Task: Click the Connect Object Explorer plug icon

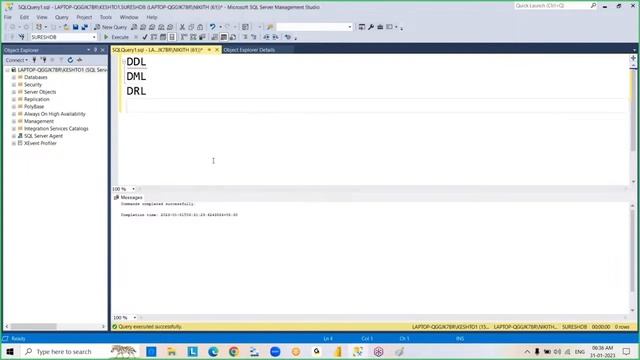Action: tap(34, 60)
